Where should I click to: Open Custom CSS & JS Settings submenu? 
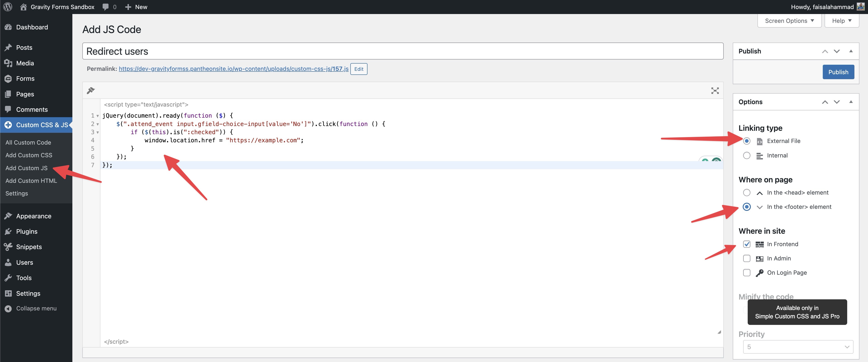(x=17, y=193)
